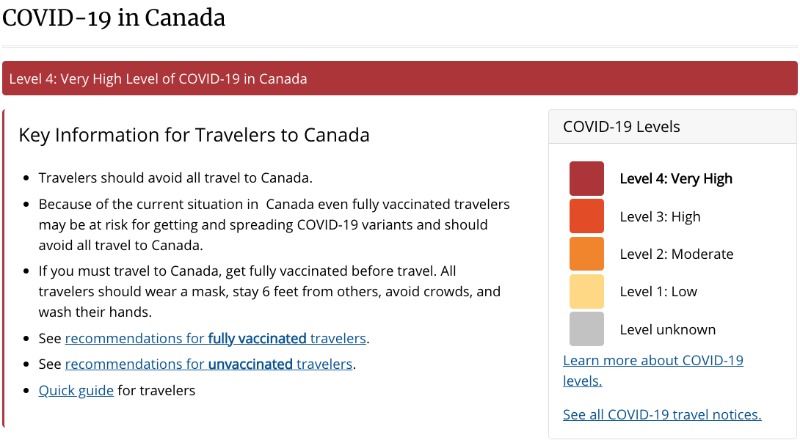The height and width of the screenshot is (440, 800).
Task: Open recommendations for fully vaccinated travelers link
Action: pos(215,338)
